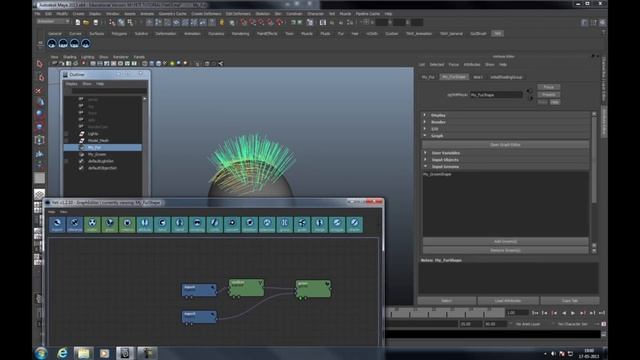Open the Create menu in the main menu bar
This screenshot has width=640, height=360.
(78, 13)
